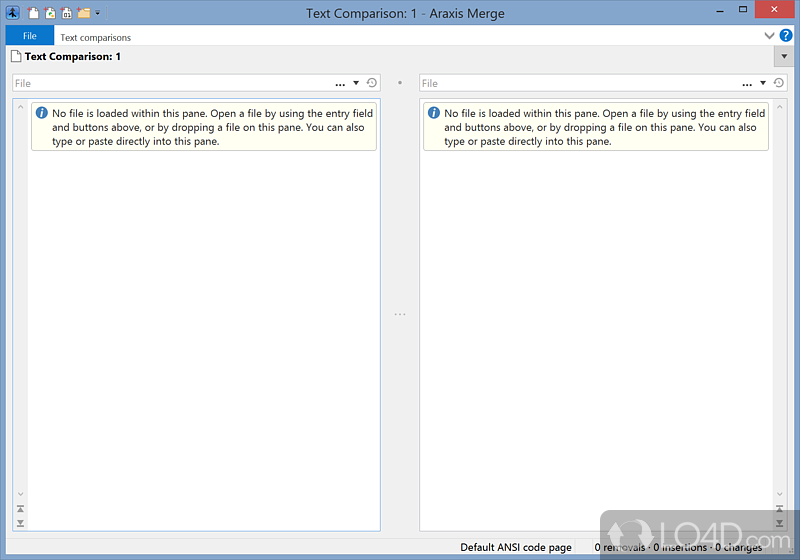This screenshot has height=560, width=800.
Task: Open the File menu
Action: [x=30, y=36]
